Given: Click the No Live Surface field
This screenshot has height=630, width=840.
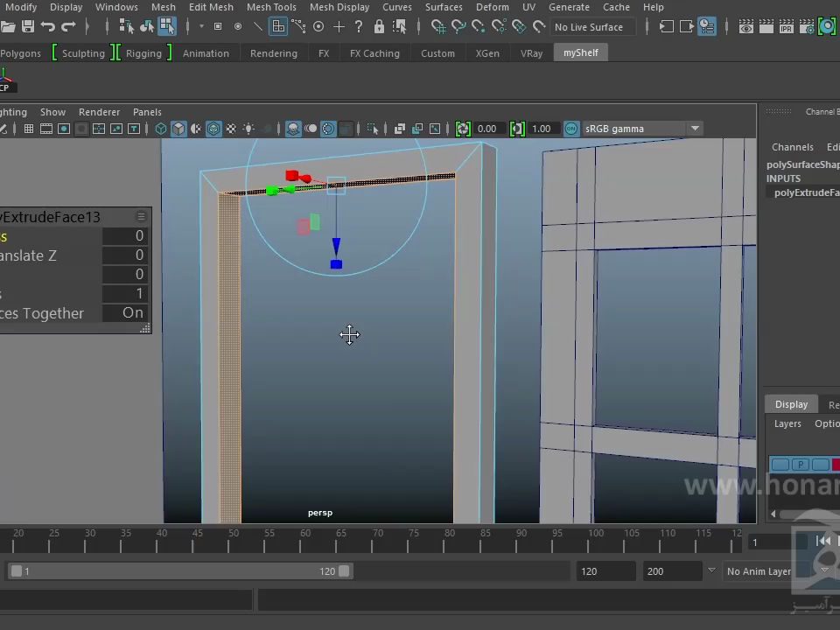Looking at the screenshot, I should pos(593,27).
